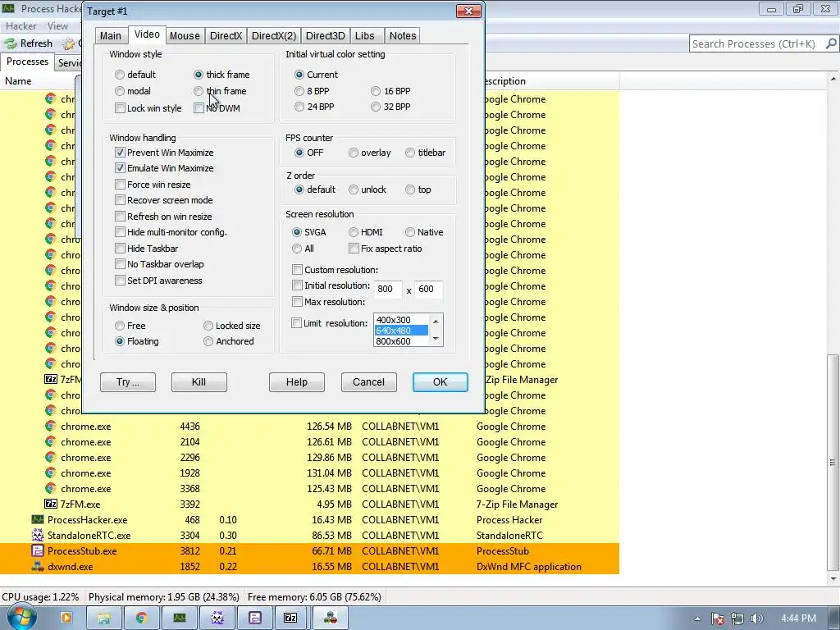Click the Help button
Viewport: 840px width, 630px height.
click(297, 382)
